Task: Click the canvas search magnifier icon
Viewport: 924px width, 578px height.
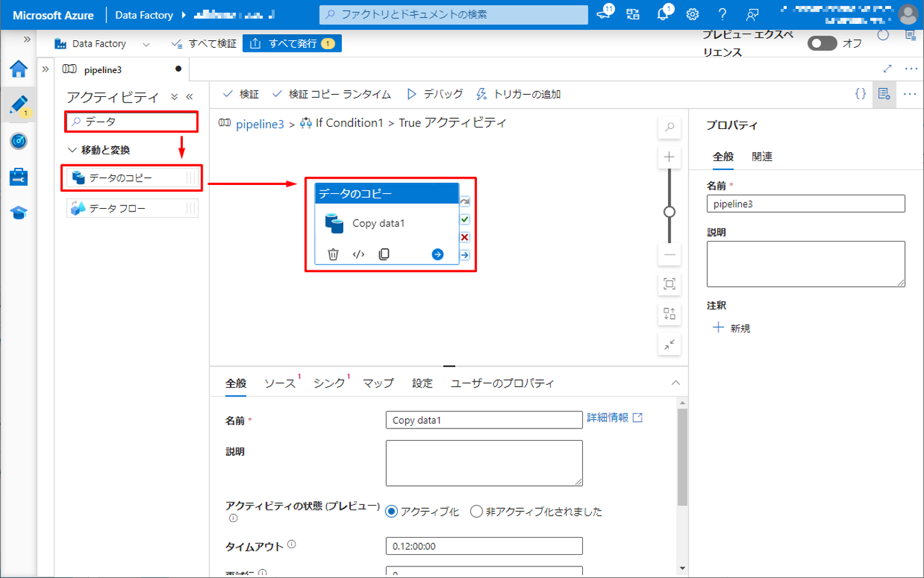Action: pyautogui.click(x=669, y=127)
